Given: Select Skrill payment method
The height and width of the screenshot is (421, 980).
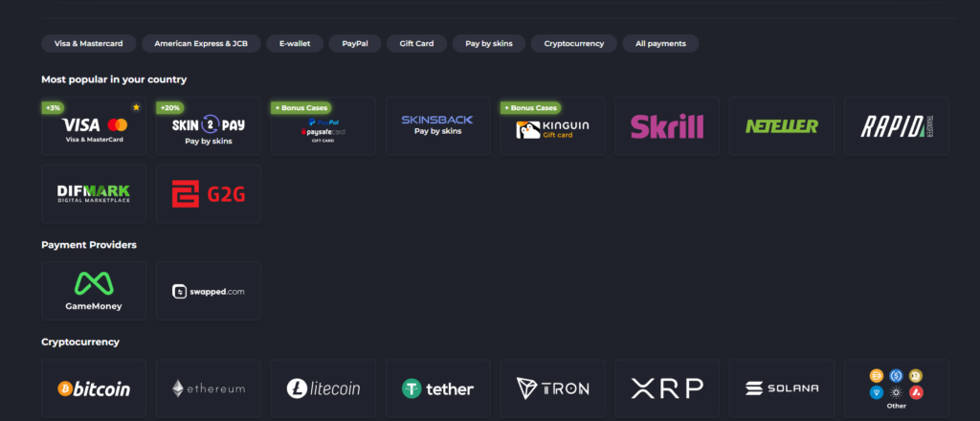Looking at the screenshot, I should tap(667, 126).
